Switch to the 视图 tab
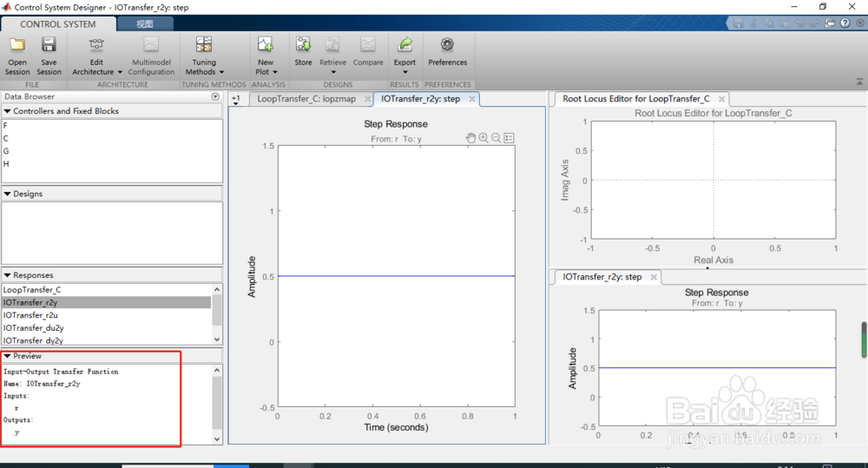The height and width of the screenshot is (468, 868). [144, 23]
